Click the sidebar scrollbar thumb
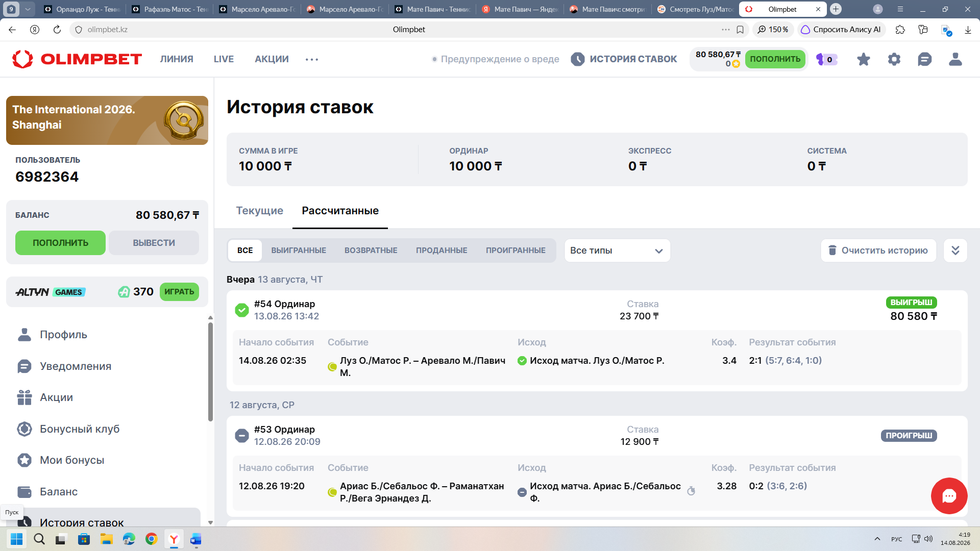The image size is (980, 551). 210,372
